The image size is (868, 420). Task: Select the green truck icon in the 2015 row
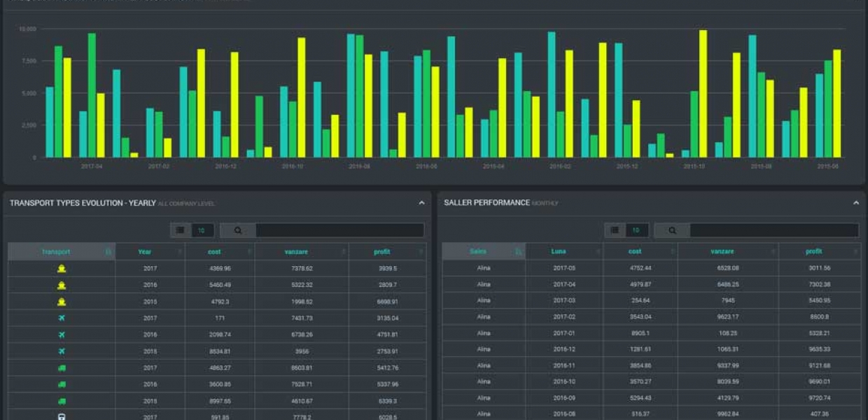click(62, 401)
